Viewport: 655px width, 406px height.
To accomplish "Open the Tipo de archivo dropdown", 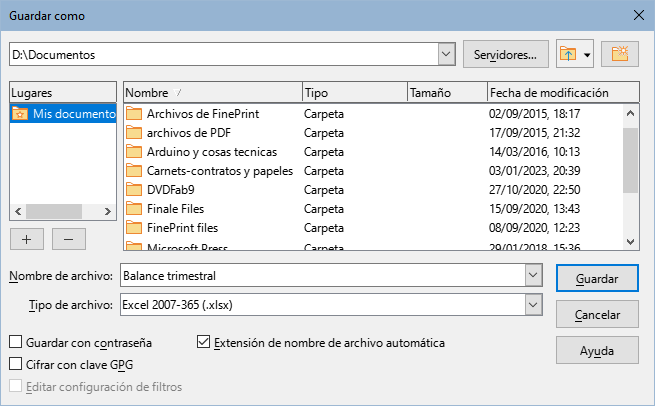I will 532,304.
